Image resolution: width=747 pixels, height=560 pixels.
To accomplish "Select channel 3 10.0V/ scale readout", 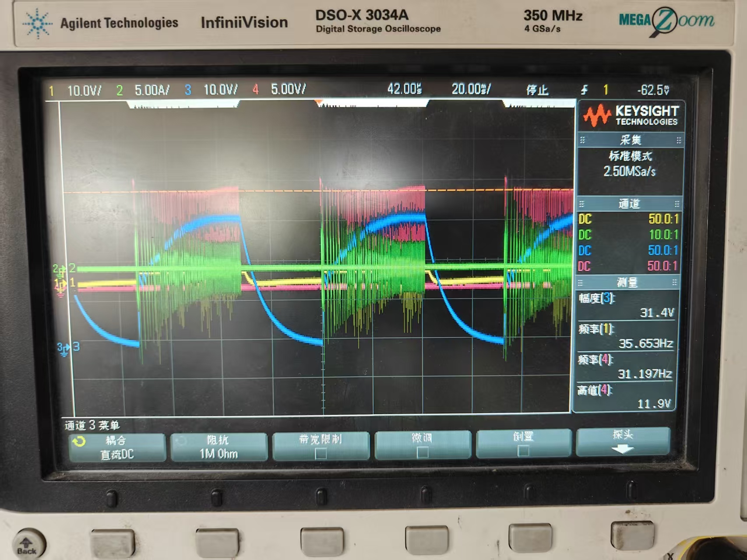I will [211, 90].
